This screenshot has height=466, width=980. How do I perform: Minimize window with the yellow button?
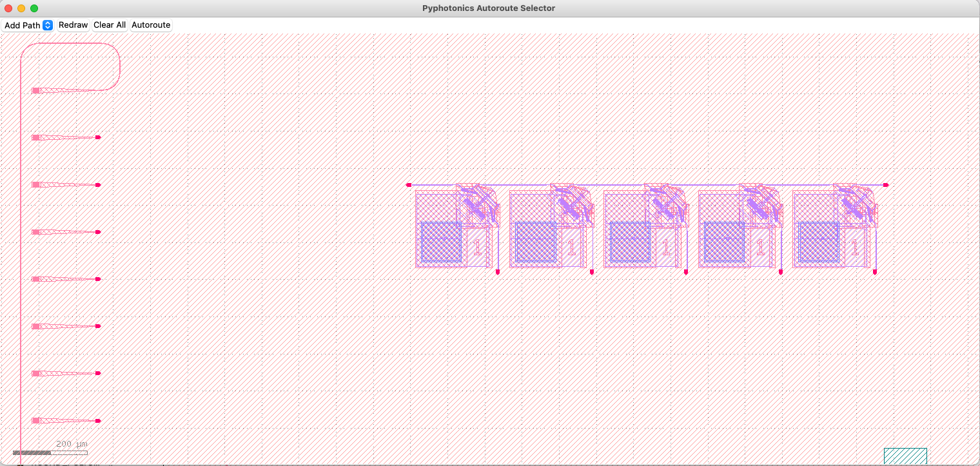21,8
